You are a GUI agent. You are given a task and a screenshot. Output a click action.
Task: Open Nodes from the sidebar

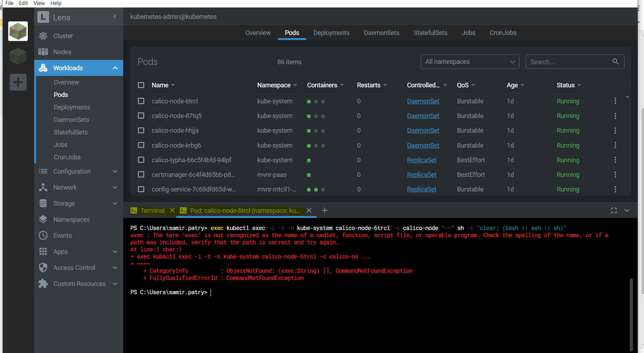tap(62, 52)
